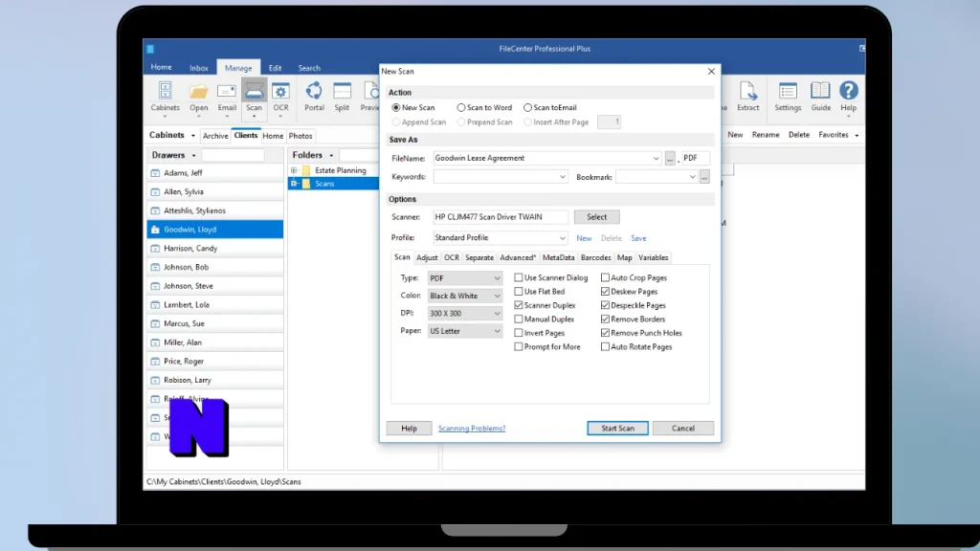The image size is (980, 551).
Task: Open the OCR tab in scan options
Action: coord(452,257)
